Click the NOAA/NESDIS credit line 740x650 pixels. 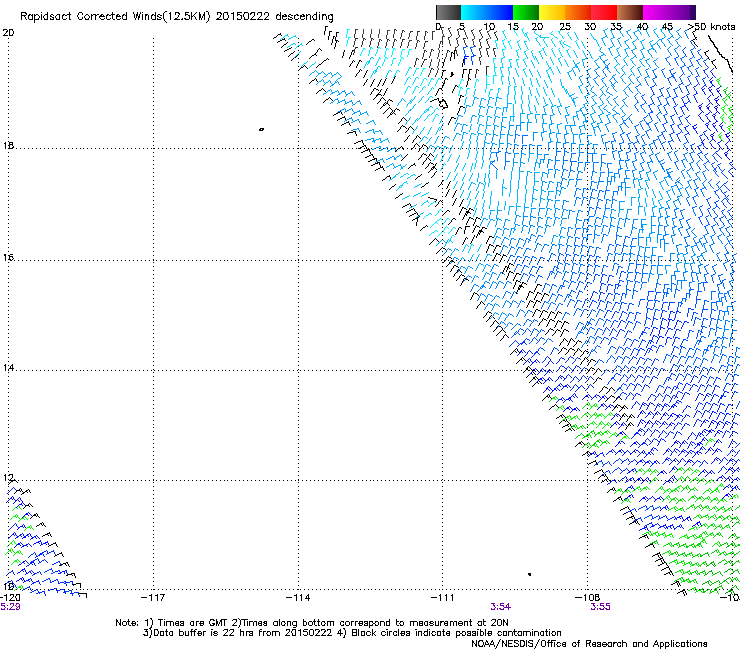point(589,643)
